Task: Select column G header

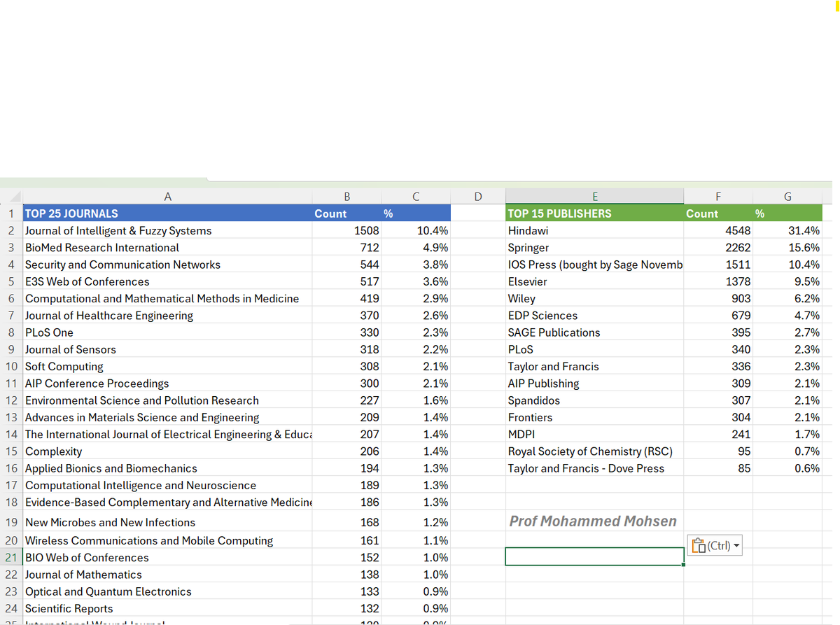Action: coord(787,197)
